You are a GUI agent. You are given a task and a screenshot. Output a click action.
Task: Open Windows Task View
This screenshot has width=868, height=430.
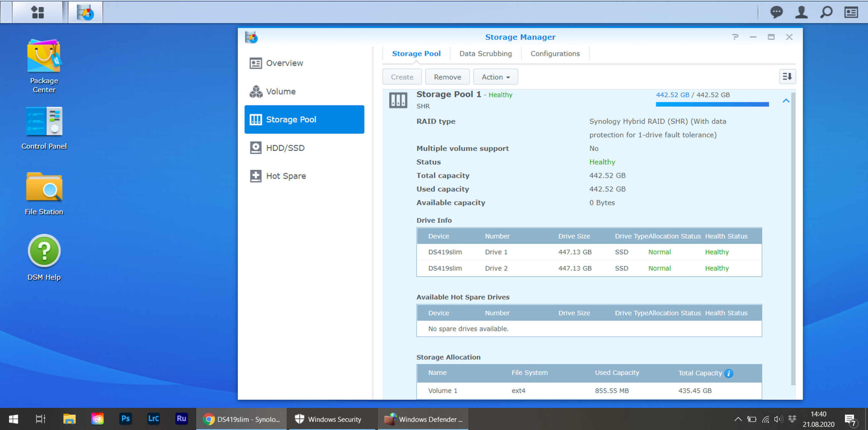(40, 419)
